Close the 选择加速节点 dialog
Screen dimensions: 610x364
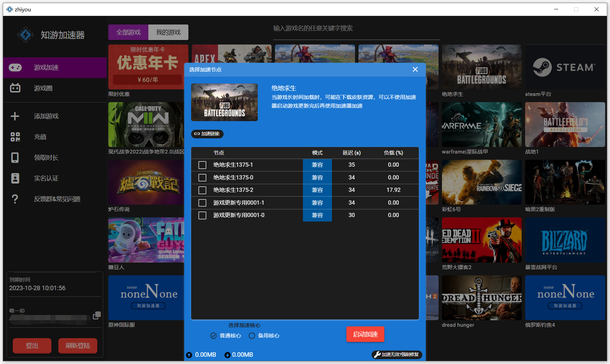[415, 69]
